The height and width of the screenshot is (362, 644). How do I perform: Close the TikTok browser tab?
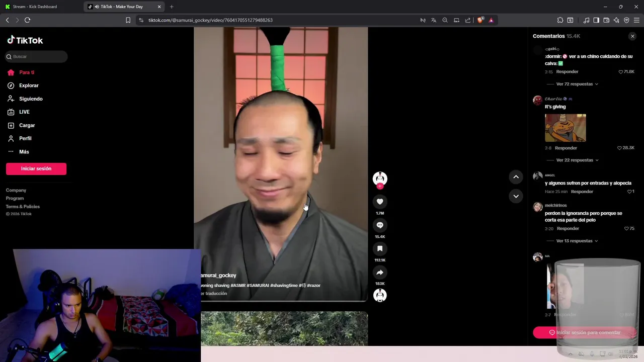(159, 7)
